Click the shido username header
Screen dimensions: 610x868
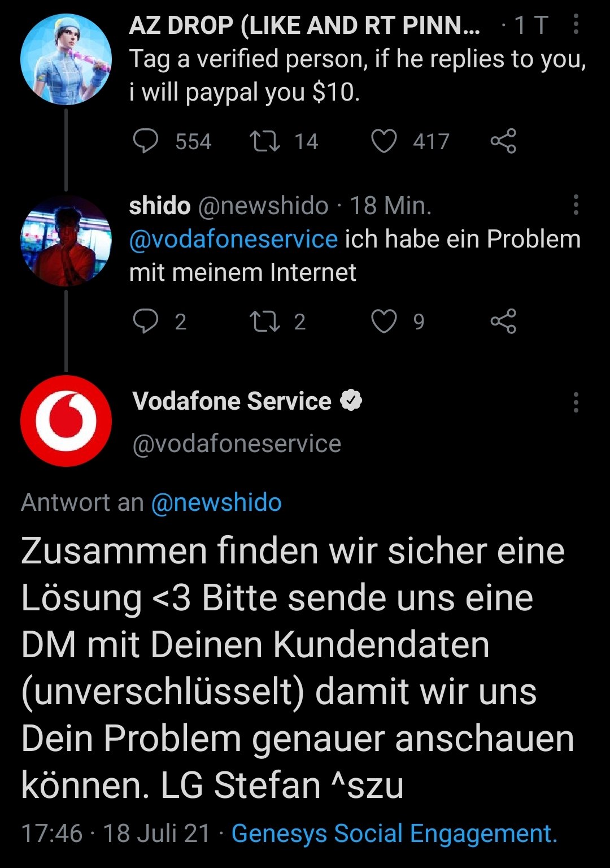[160, 206]
